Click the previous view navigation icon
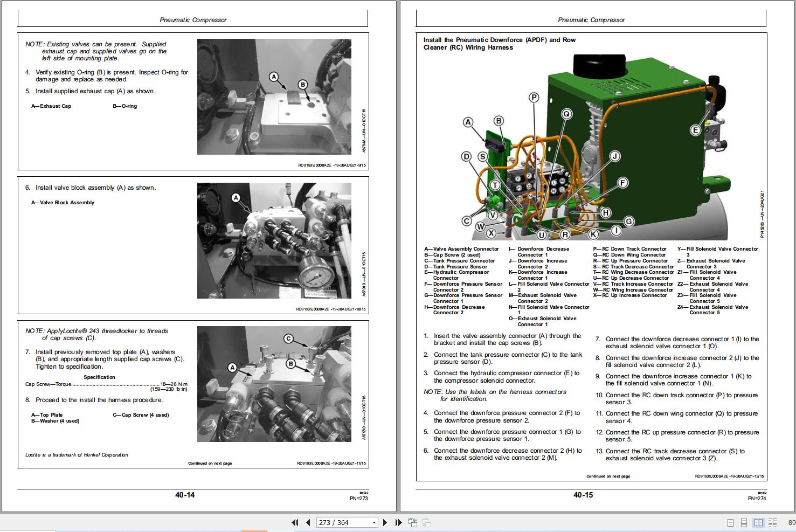The image size is (796, 532). click(413, 522)
